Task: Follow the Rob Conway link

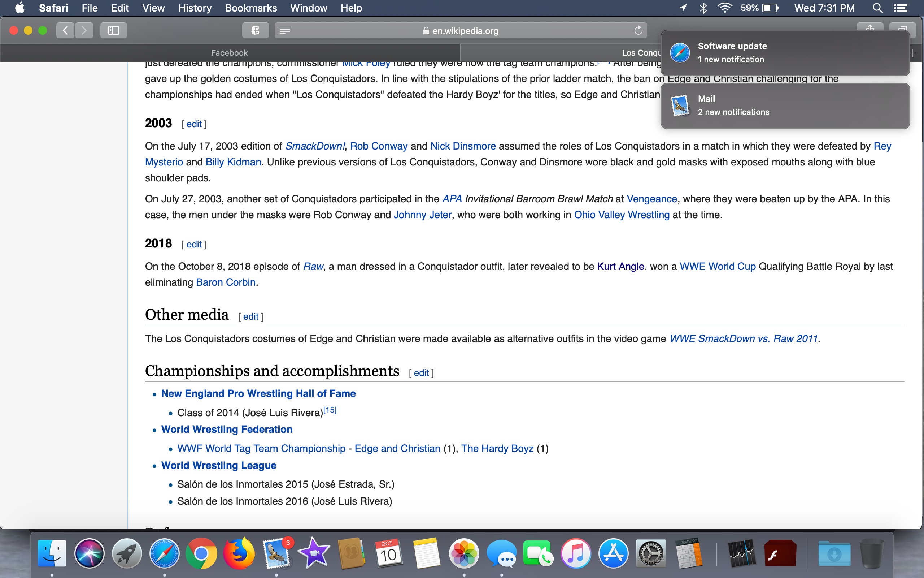Action: [379, 146]
